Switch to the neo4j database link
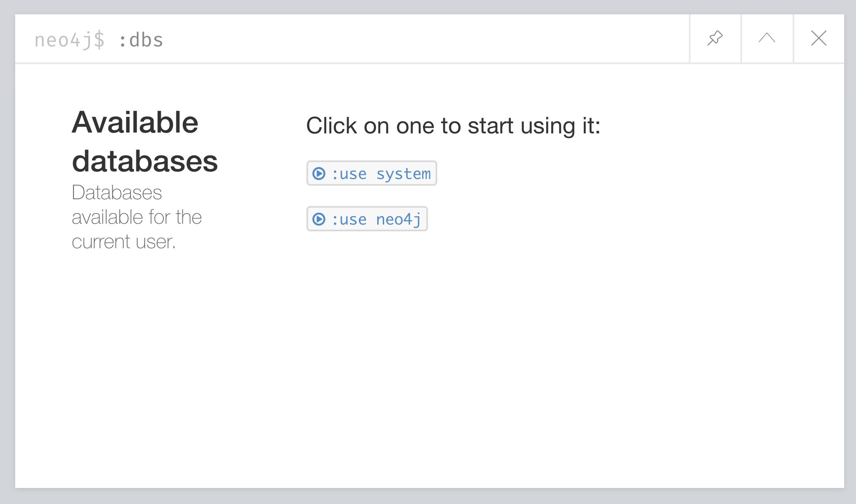Screen dimensions: 856x504 coord(367,219)
